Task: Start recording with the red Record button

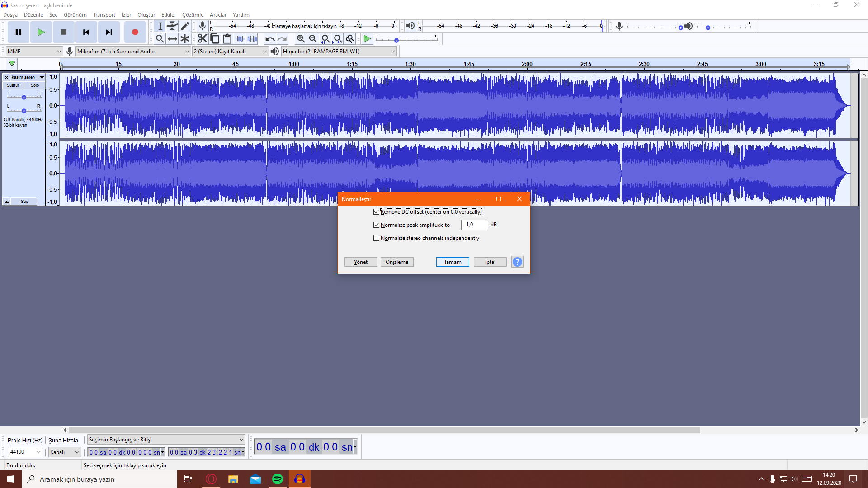Action: coord(135,32)
